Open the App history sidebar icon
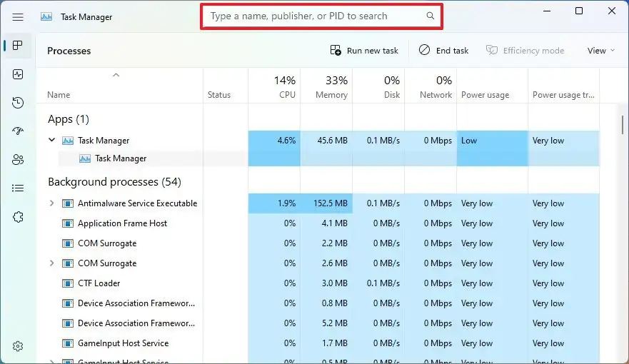The image size is (629, 364). pyautogui.click(x=18, y=103)
